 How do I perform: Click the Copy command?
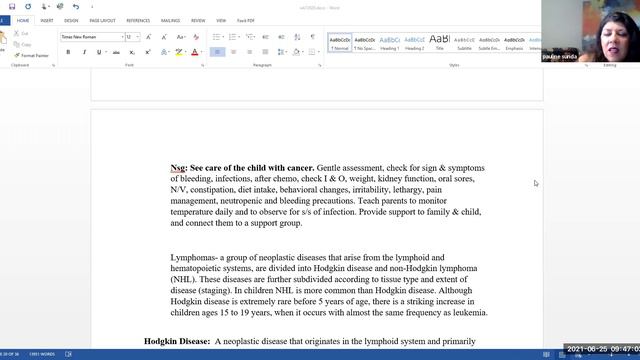click(x=22, y=44)
